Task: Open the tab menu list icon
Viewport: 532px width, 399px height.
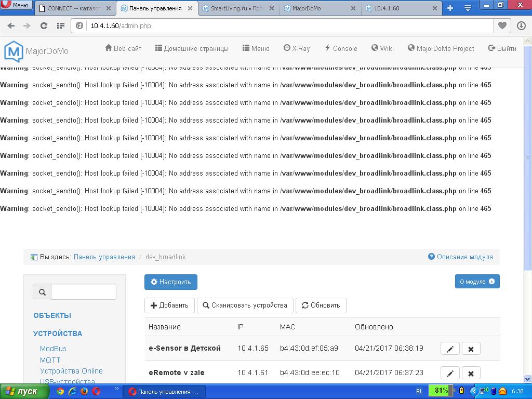Action: (468, 8)
